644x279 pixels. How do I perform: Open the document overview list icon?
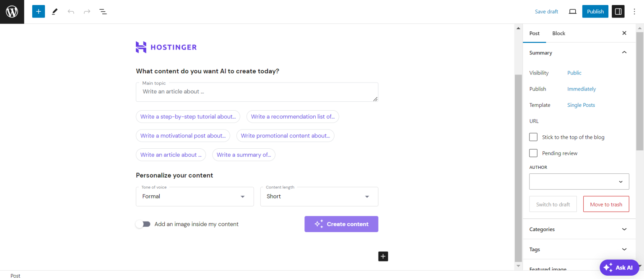pyautogui.click(x=103, y=11)
